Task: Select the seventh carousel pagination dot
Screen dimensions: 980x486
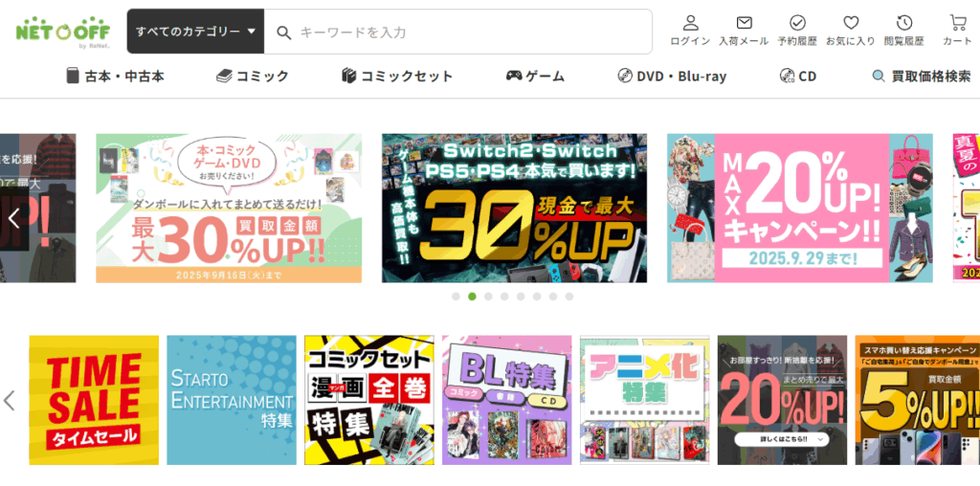Action: tap(553, 297)
